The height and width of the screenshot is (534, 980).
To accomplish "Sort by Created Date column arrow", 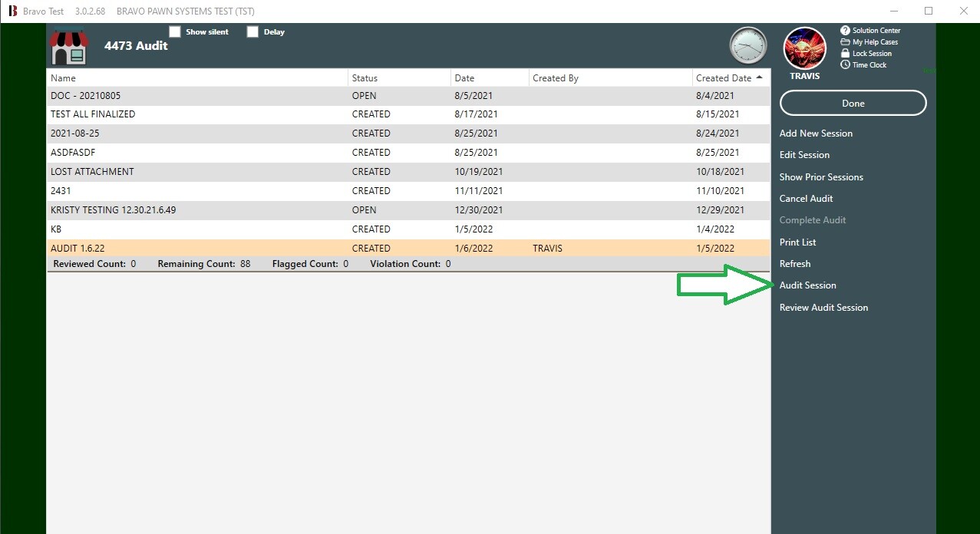I will 759,77.
